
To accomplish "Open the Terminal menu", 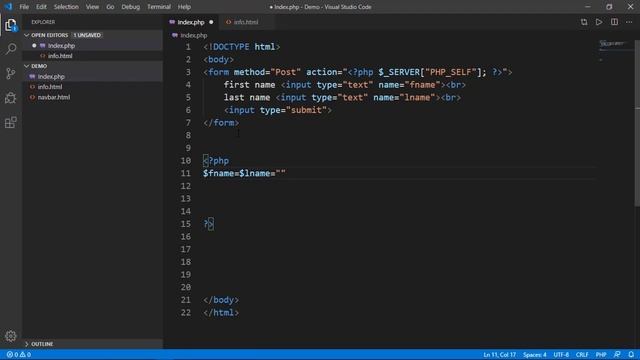I will pyautogui.click(x=159, y=7).
